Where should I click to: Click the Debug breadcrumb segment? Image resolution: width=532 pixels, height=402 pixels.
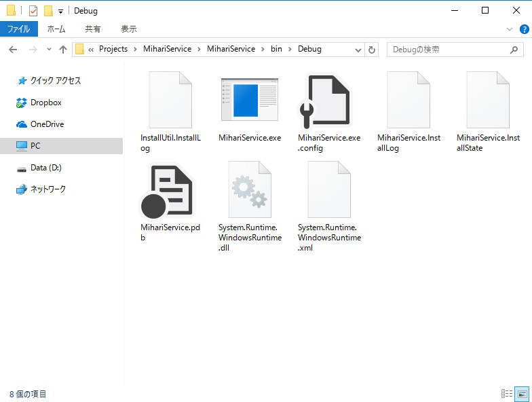[x=309, y=49]
